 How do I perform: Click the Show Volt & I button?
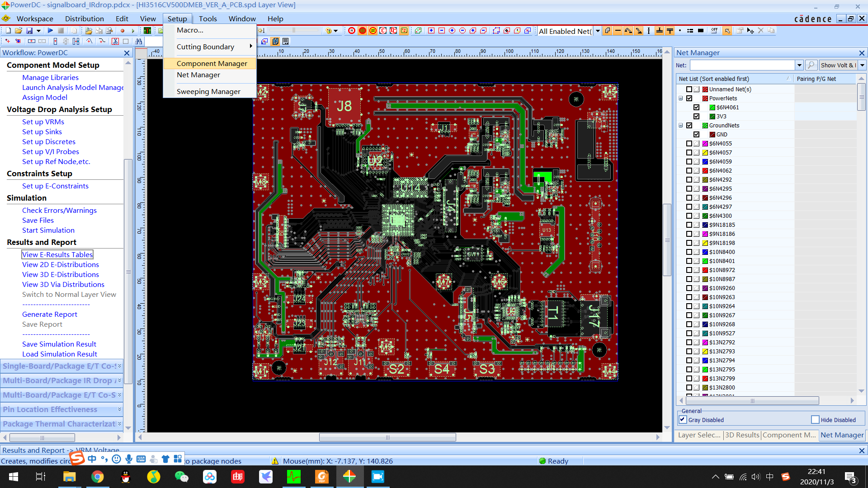point(839,65)
